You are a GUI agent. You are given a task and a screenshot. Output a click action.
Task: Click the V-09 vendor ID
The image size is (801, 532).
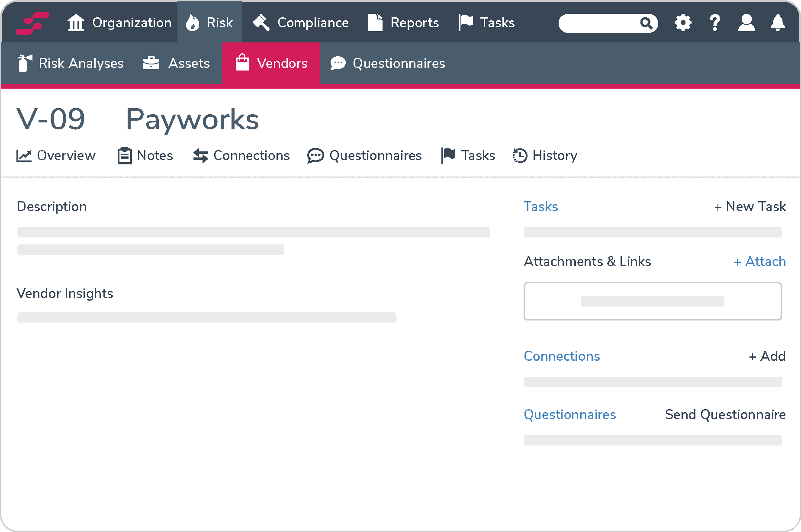[51, 119]
